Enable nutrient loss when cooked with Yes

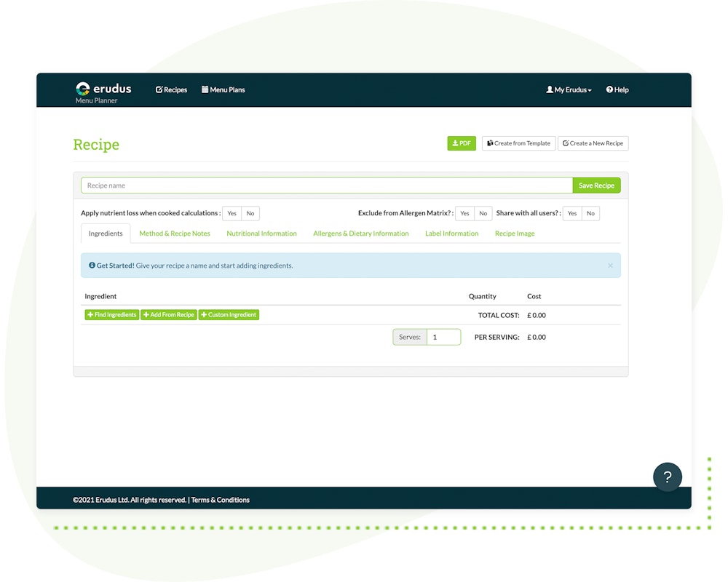231,213
